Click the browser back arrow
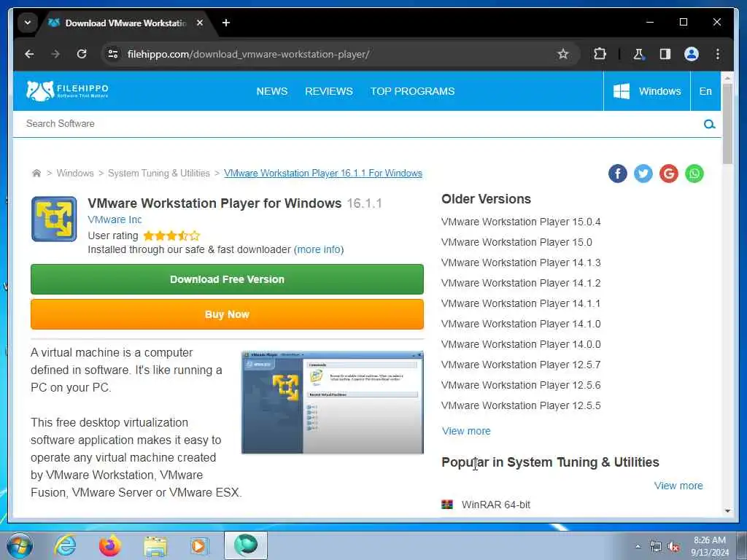This screenshot has height=560, width=747. pyautogui.click(x=29, y=54)
